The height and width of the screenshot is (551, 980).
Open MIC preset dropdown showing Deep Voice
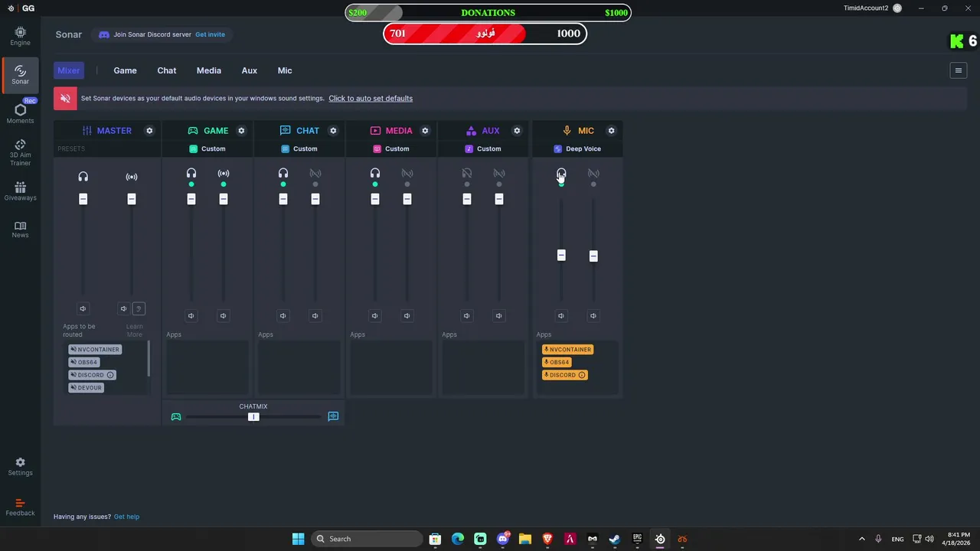click(x=577, y=148)
